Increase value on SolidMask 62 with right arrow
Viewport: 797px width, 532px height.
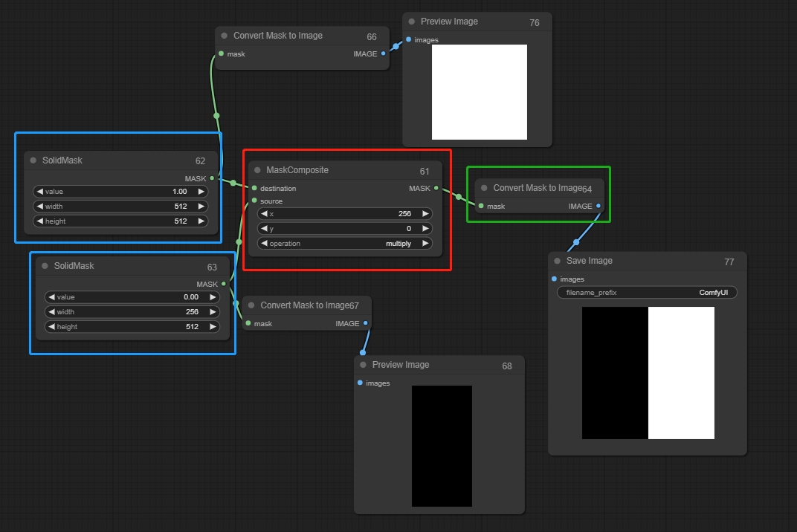click(x=201, y=192)
